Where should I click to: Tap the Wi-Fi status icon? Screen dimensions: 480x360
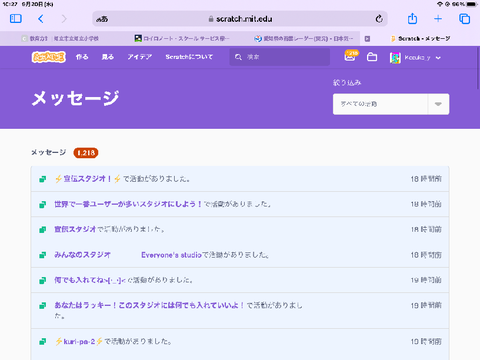(440, 4)
